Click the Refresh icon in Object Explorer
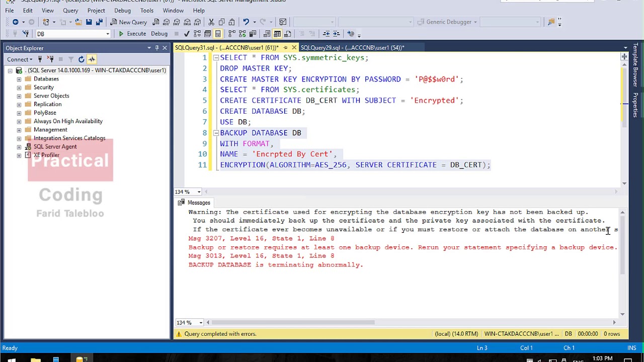 (x=81, y=59)
